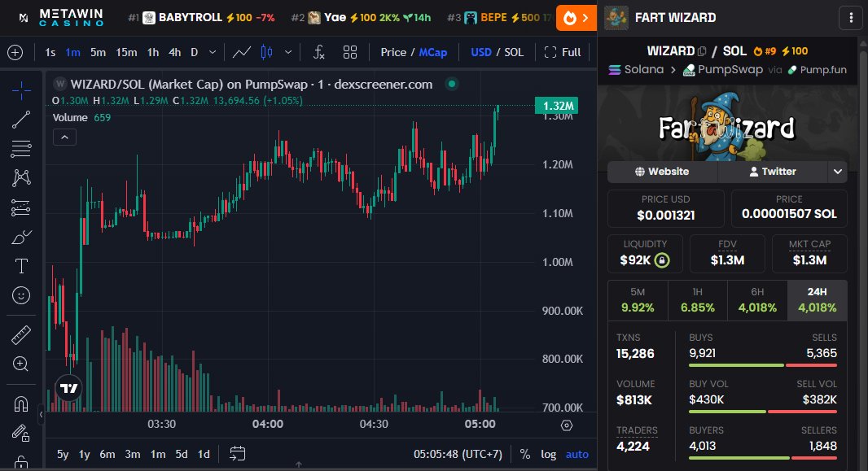Viewport: 868px width, 471px height.
Task: Select the 1m interval
Action: (73, 53)
